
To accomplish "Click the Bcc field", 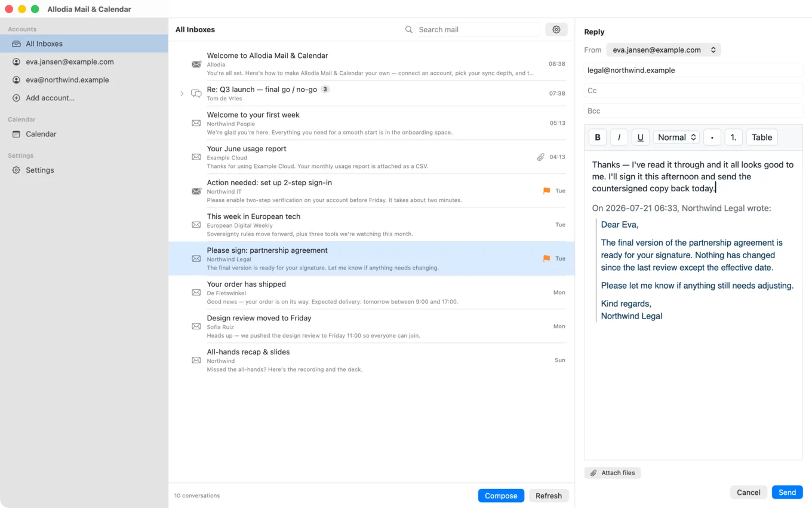I will point(694,111).
